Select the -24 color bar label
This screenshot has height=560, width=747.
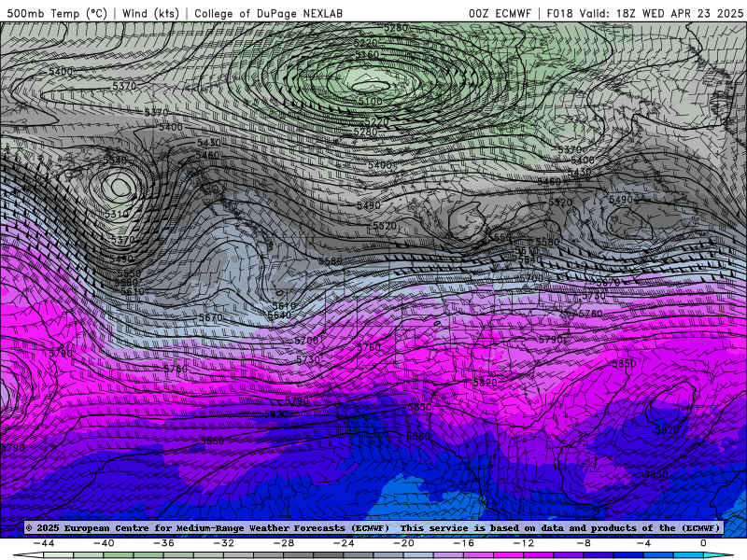pos(344,543)
